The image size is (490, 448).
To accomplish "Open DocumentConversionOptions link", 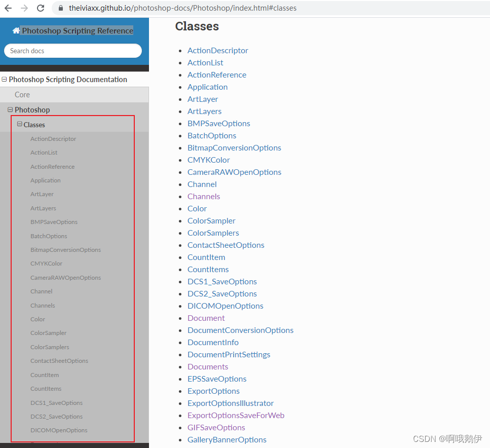I will tap(240, 330).
